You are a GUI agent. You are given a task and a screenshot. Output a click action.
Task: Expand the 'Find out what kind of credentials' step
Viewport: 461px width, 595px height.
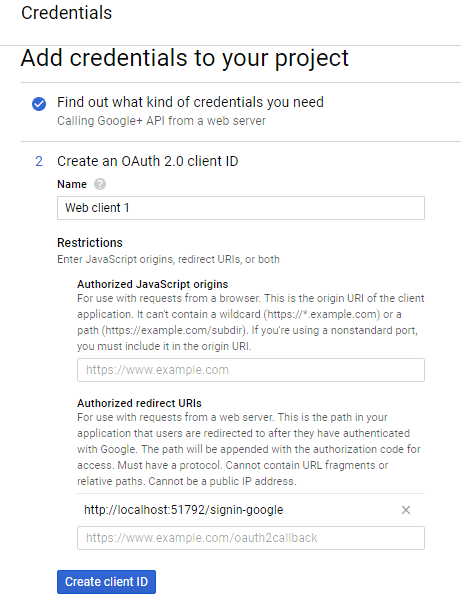pyautogui.click(x=190, y=102)
